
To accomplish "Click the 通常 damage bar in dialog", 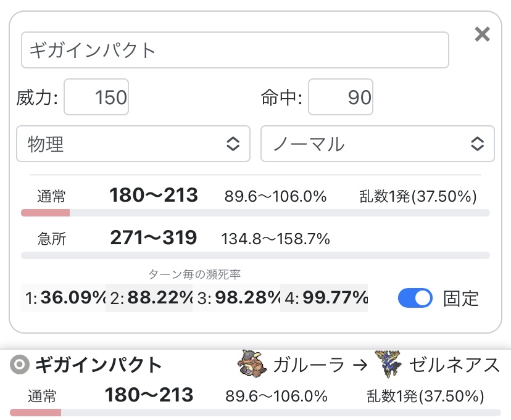I will point(255,213).
